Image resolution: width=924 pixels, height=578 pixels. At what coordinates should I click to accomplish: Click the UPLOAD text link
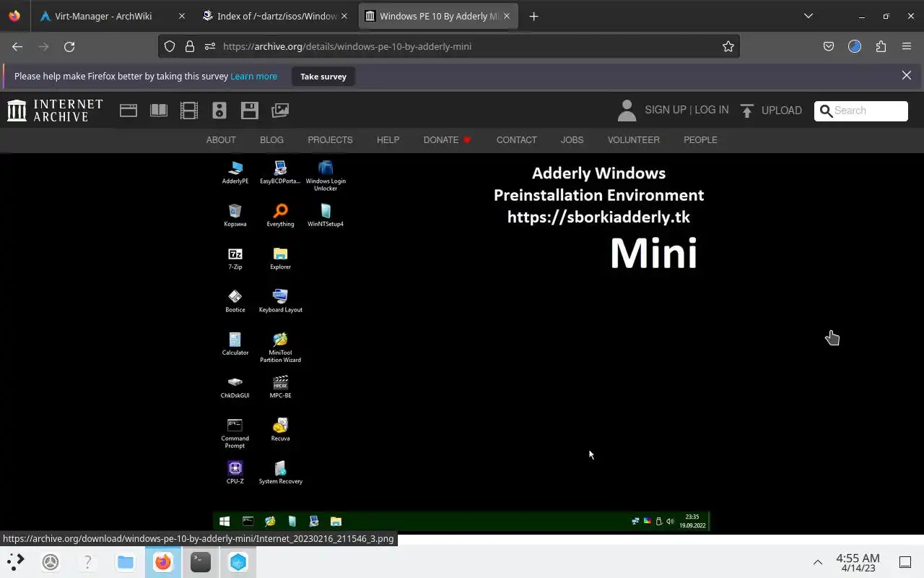[x=782, y=111]
